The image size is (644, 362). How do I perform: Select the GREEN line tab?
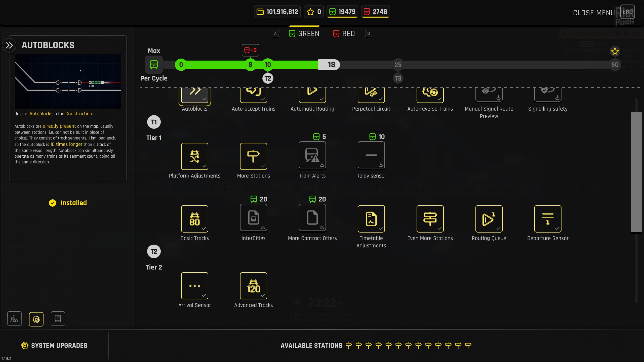point(304,33)
